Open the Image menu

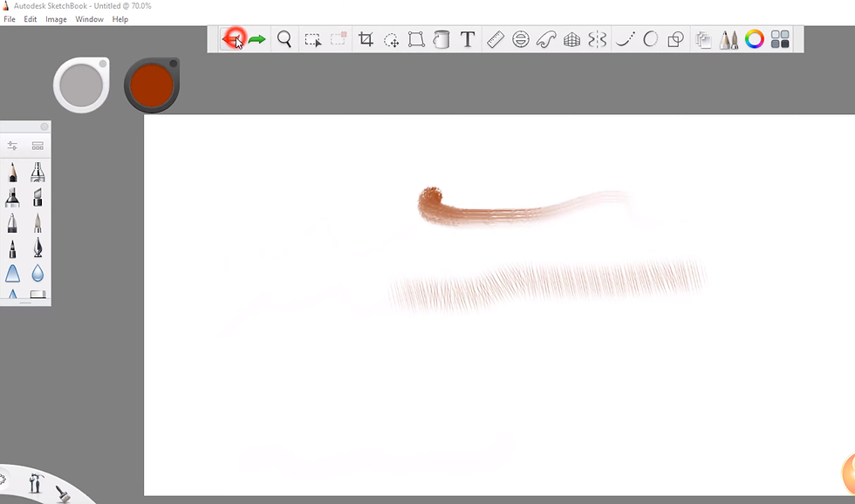click(56, 19)
